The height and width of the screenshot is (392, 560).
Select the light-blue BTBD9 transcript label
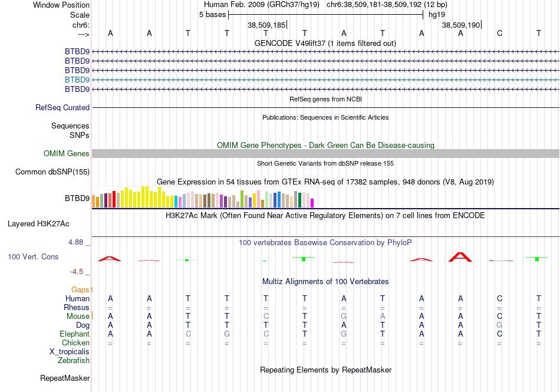[77, 80]
